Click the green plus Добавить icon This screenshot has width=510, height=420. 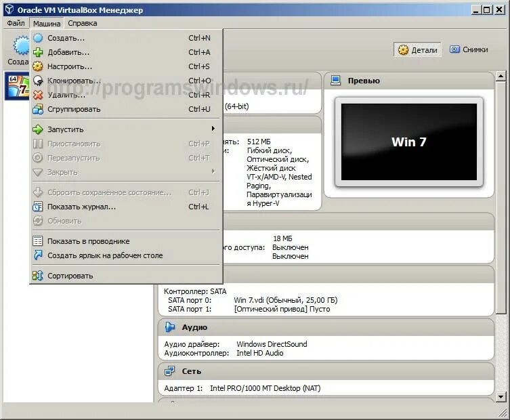[38, 52]
